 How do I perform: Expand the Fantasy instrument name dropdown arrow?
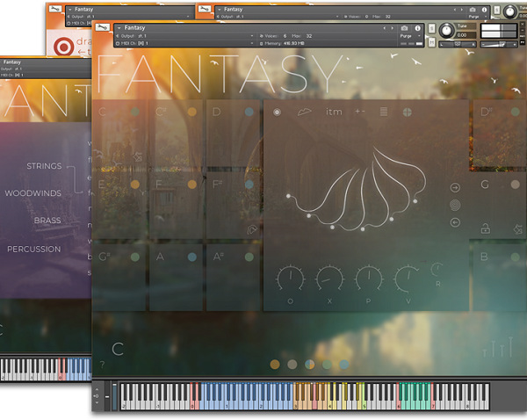(119, 28)
